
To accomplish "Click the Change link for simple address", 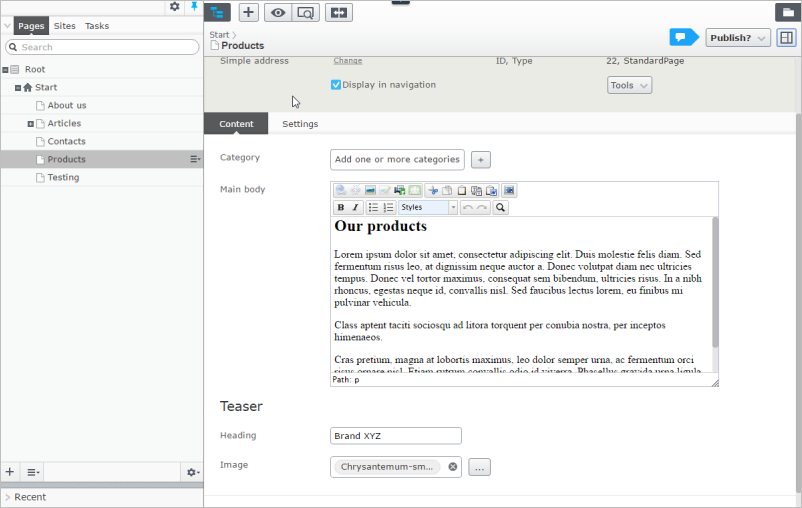I will point(347,61).
